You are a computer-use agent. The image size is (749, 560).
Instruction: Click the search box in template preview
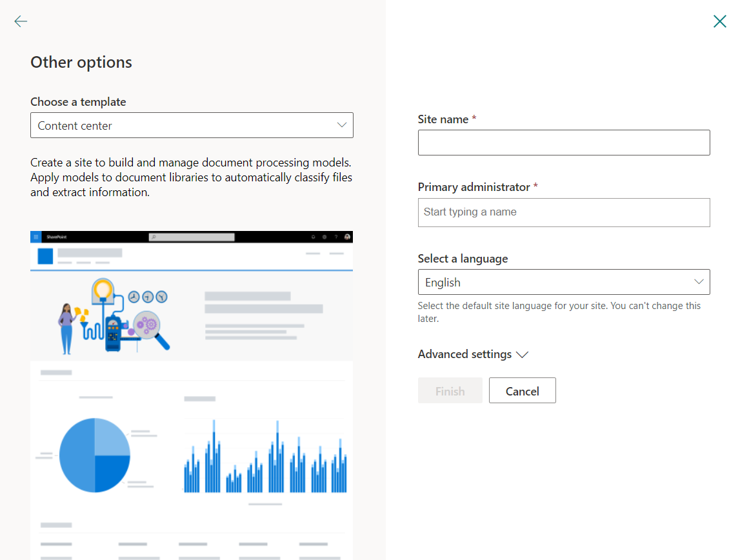pos(192,237)
